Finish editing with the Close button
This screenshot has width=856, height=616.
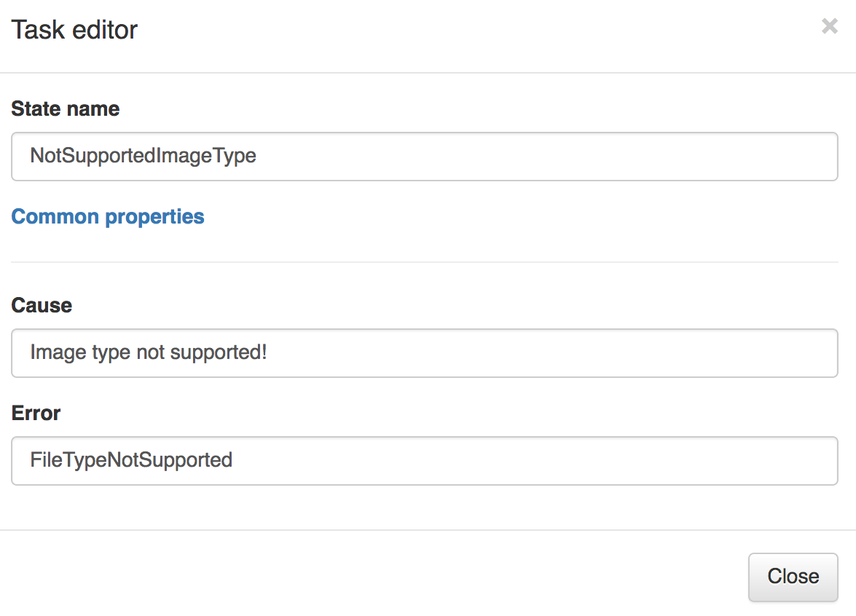pyautogui.click(x=793, y=577)
